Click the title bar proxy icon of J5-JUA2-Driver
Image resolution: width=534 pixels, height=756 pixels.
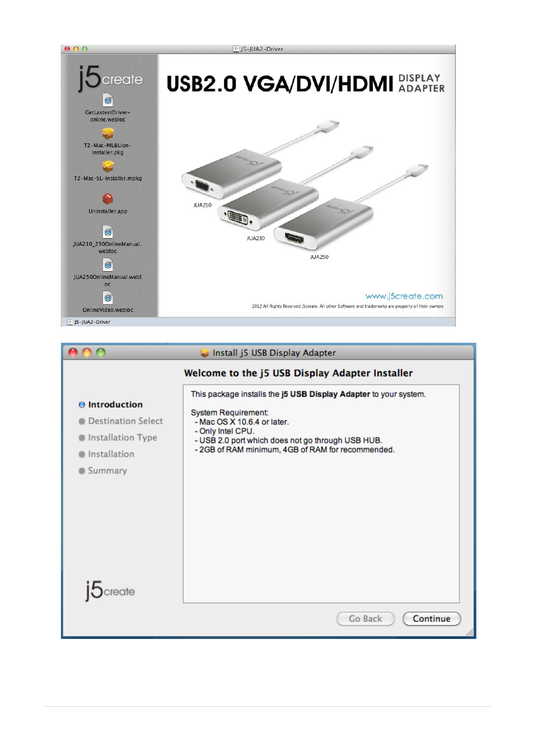(x=236, y=49)
